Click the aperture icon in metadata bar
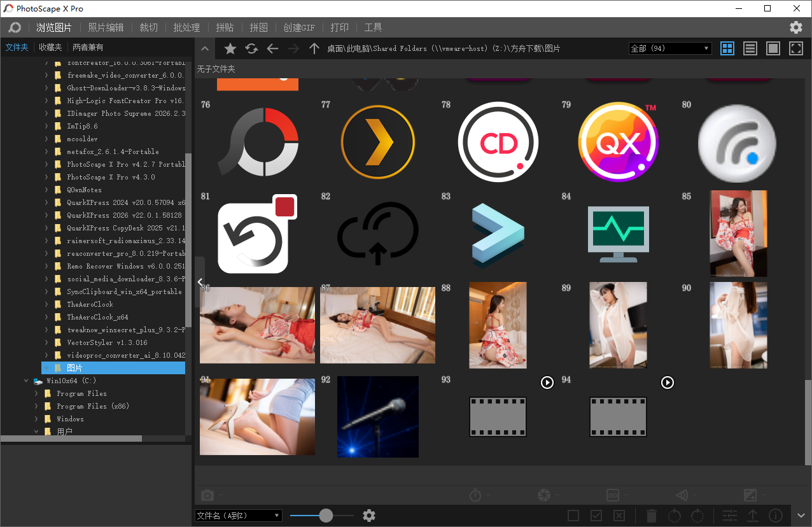812x527 pixels. click(x=544, y=495)
